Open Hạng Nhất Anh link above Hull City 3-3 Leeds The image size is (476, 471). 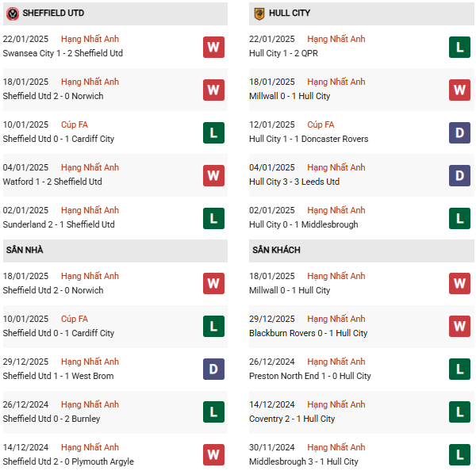(336, 167)
